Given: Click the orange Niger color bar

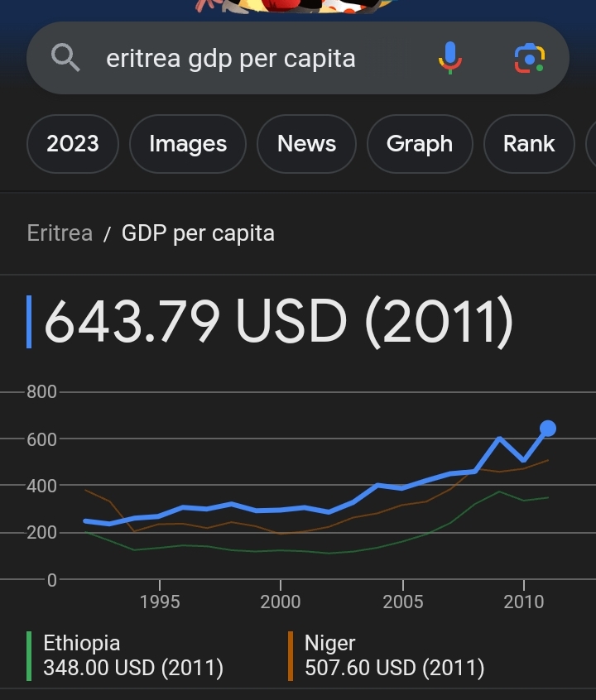Looking at the screenshot, I should point(291,656).
